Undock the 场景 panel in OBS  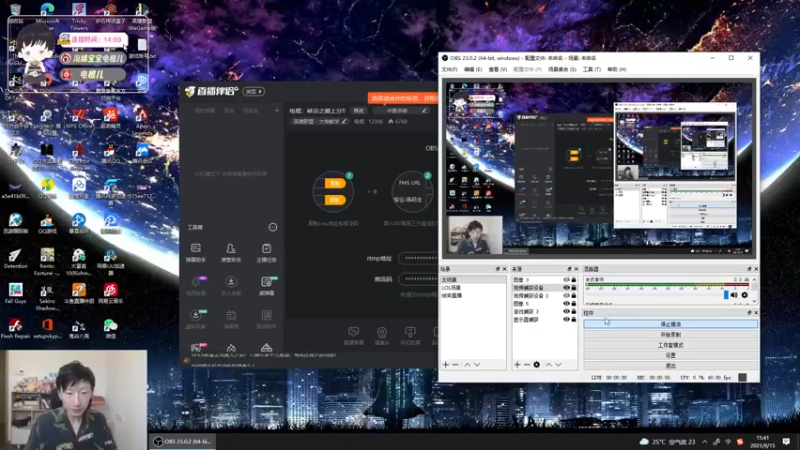[x=497, y=269]
